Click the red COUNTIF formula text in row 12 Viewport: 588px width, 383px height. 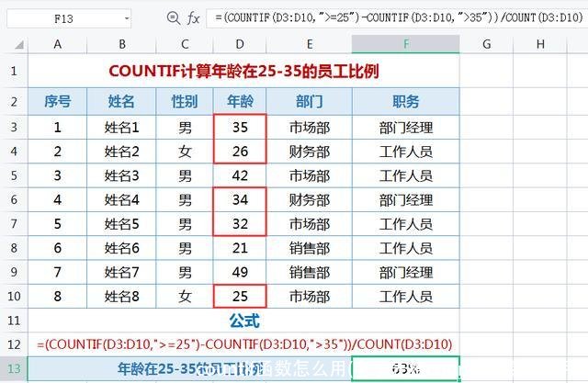244,344
